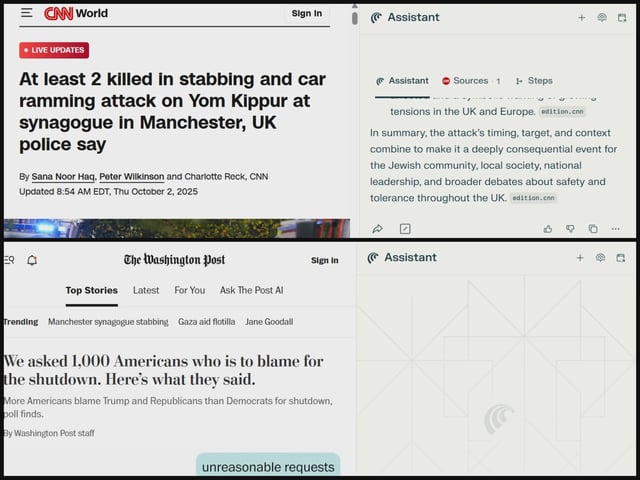The image size is (640, 480).
Task: Click the CNN page vertical scrollbar
Action: coord(353,18)
